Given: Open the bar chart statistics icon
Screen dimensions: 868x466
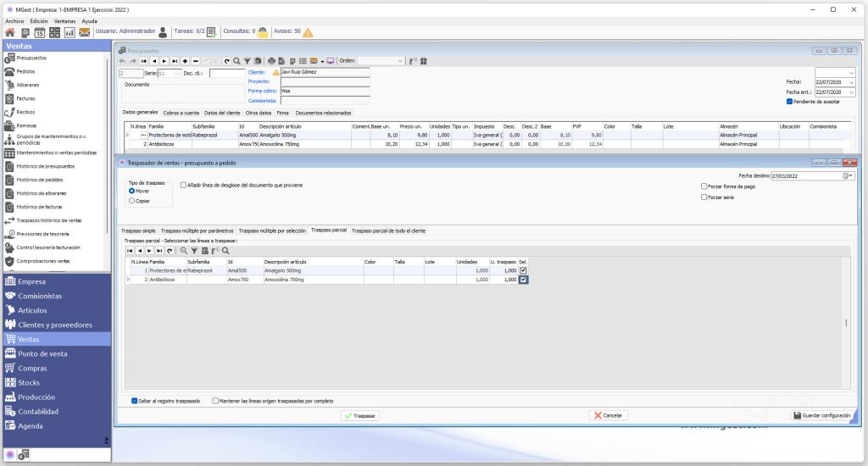Looking at the screenshot, I should tap(70, 33).
